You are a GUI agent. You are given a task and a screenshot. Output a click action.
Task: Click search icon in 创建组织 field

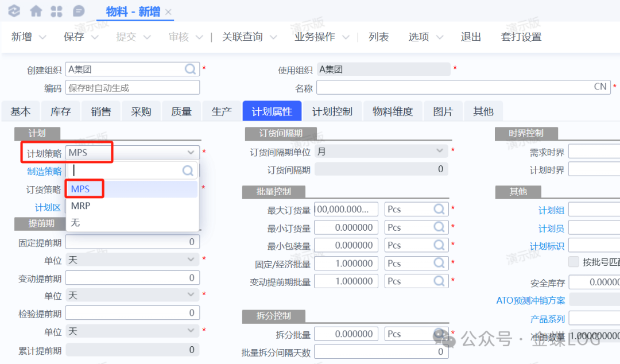[x=190, y=69]
